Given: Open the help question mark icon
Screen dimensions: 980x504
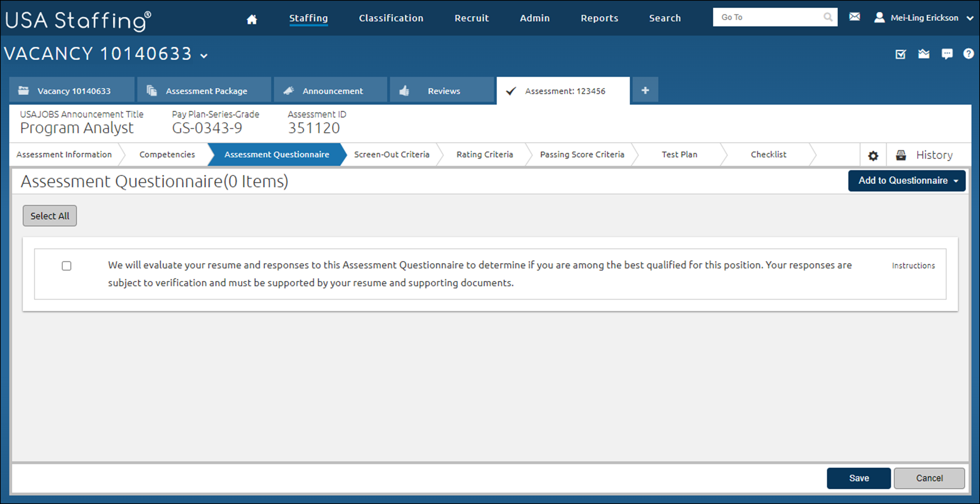Looking at the screenshot, I should tap(968, 54).
